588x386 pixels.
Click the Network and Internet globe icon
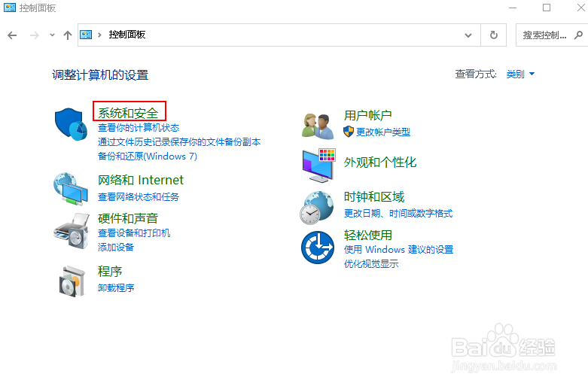pos(71,188)
